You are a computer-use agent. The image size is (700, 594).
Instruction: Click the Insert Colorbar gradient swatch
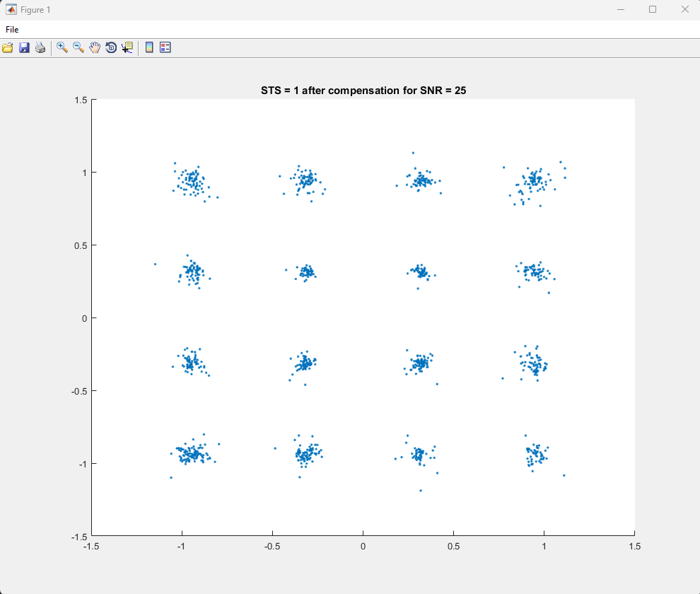coord(149,47)
